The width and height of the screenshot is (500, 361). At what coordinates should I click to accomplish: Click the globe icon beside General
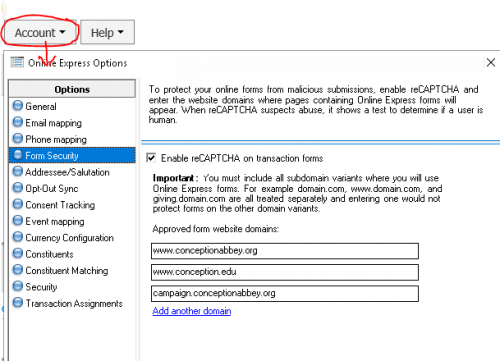pos(18,106)
